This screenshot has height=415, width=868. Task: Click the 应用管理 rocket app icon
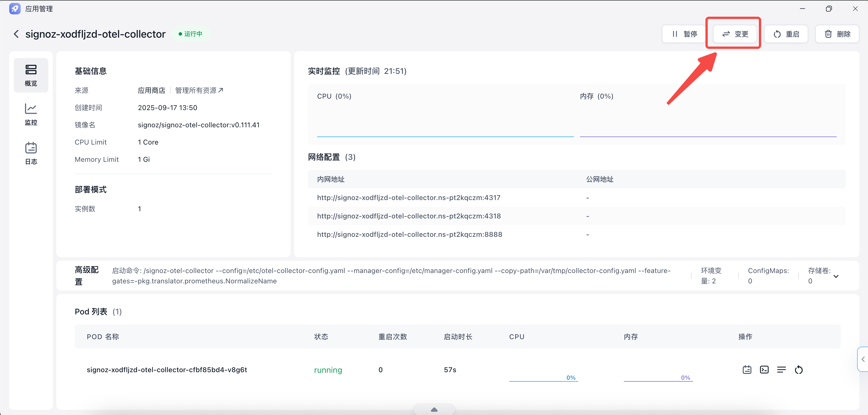pyautogui.click(x=15, y=9)
